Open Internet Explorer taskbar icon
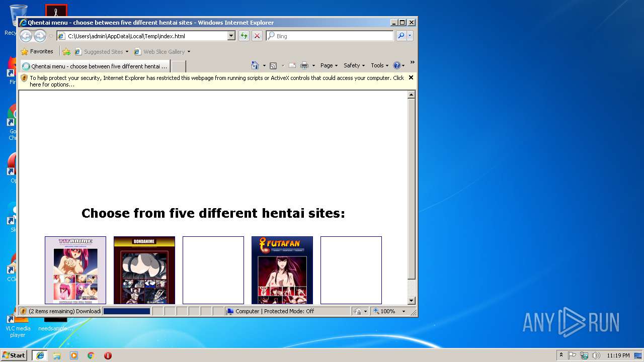Image resolution: width=644 pixels, height=362 pixels. 40,355
